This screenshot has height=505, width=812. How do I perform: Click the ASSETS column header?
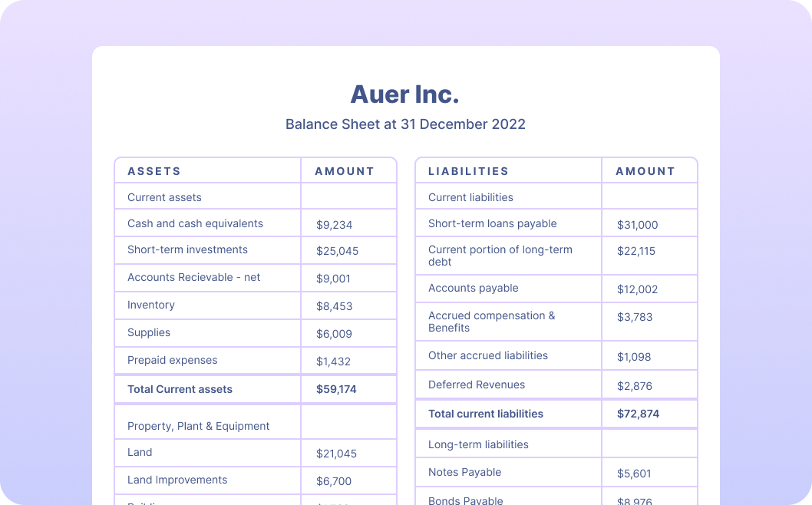click(154, 171)
